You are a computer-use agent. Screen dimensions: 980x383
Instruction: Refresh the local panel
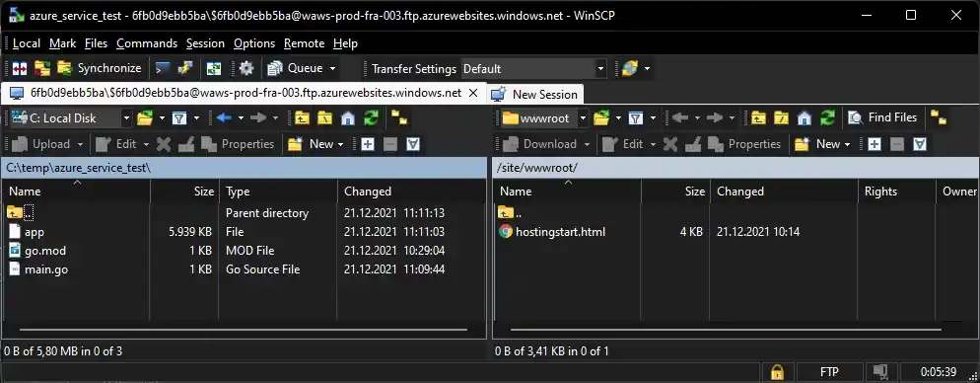point(372,117)
